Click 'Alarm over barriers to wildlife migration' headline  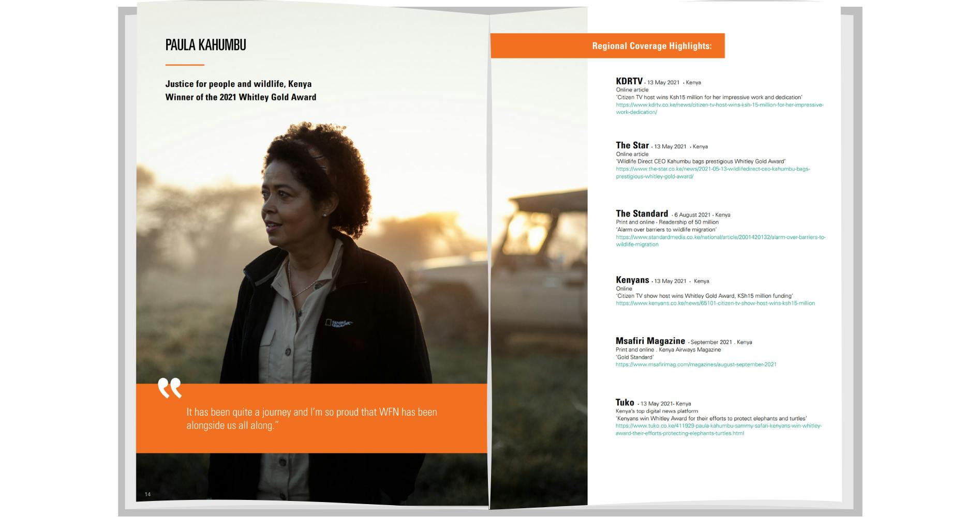coord(666,230)
